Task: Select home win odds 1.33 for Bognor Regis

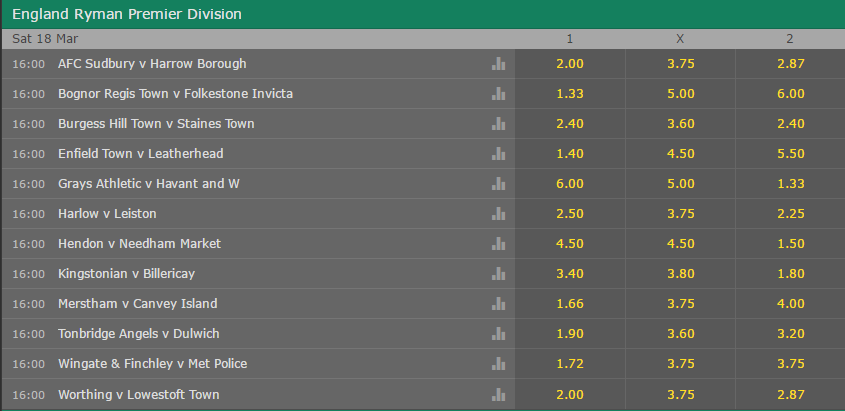Action: point(570,94)
